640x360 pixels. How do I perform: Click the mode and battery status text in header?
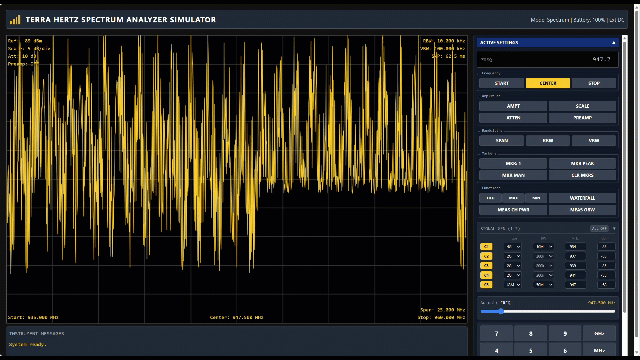[x=577, y=20]
